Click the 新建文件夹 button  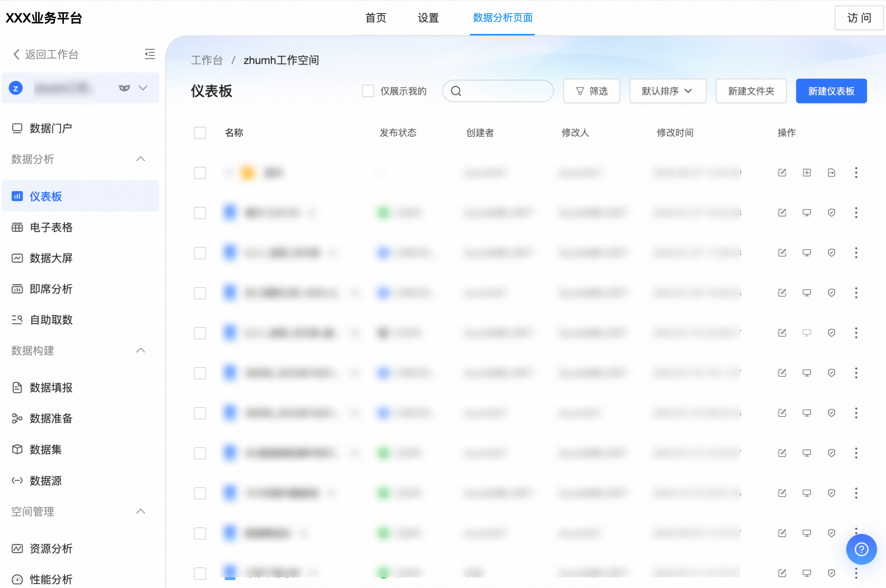751,91
